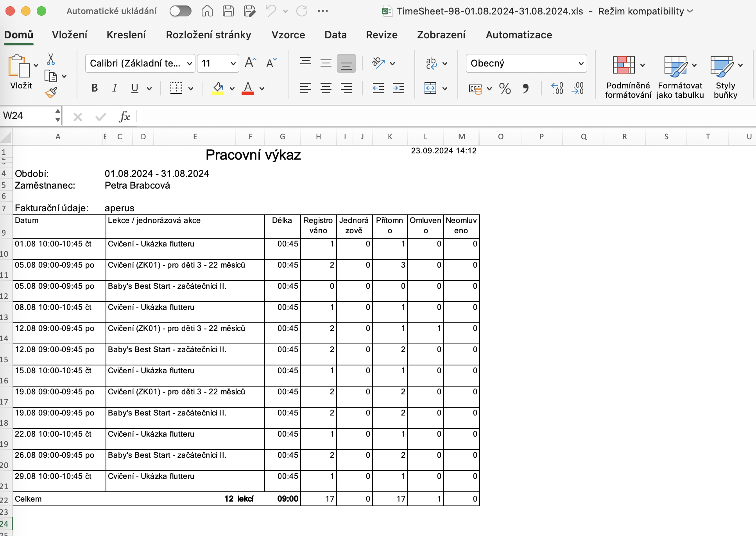Click the Insert Function fx icon
The height and width of the screenshot is (536, 756).
tap(124, 116)
